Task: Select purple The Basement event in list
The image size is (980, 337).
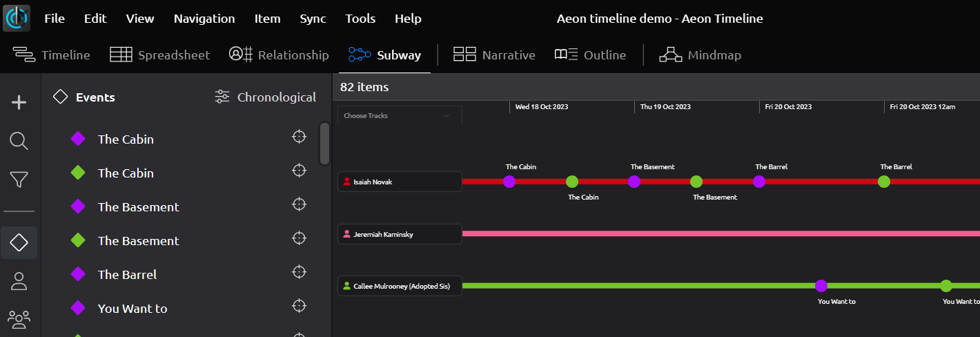Action: pos(138,206)
